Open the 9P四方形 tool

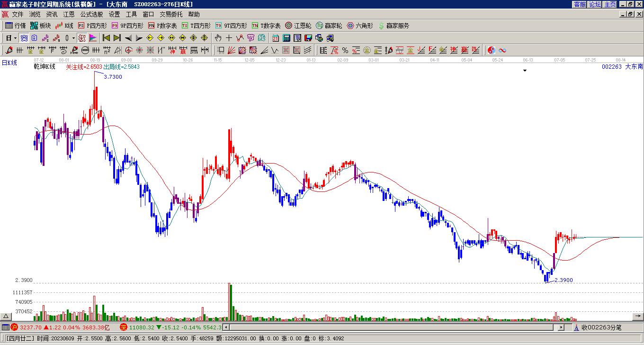[x=127, y=26]
